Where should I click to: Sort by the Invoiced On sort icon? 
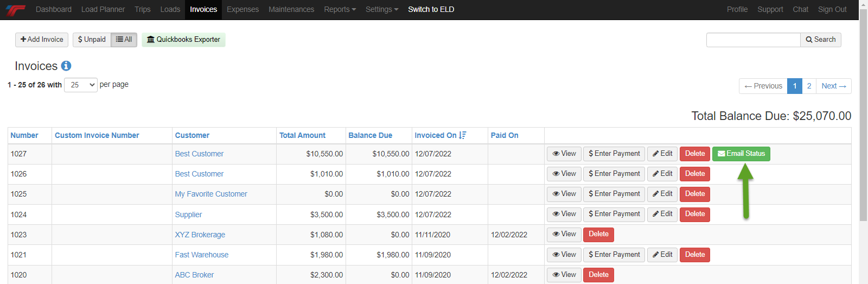[x=463, y=135]
